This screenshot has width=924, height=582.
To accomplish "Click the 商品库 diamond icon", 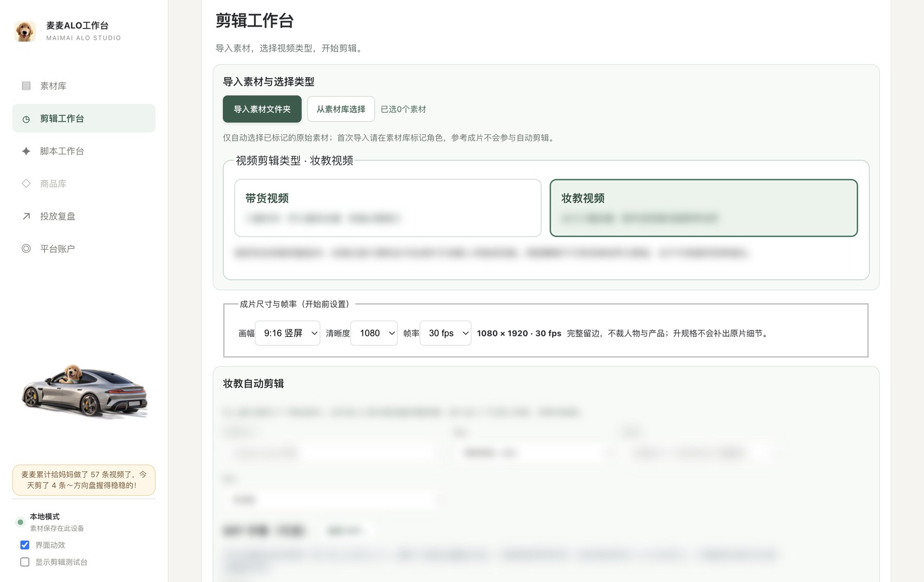I will [26, 183].
